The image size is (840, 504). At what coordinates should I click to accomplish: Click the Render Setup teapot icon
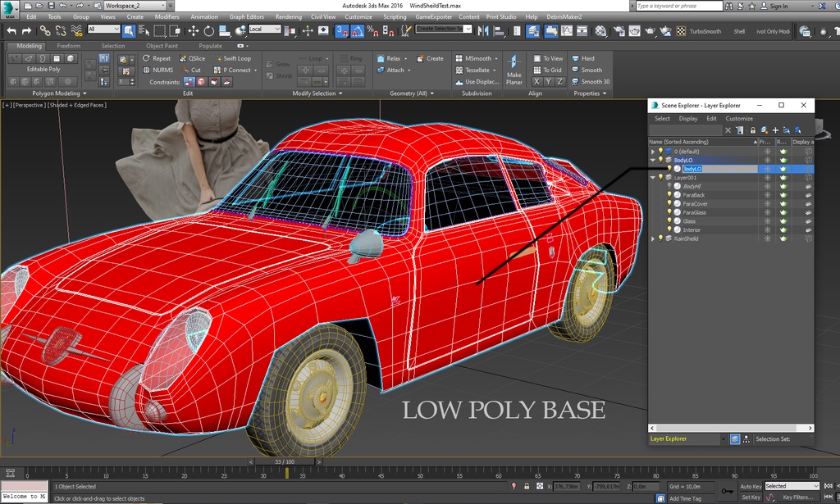[x=619, y=31]
